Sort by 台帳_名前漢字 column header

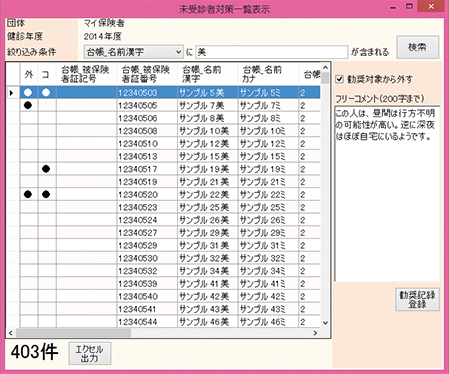[x=208, y=74]
